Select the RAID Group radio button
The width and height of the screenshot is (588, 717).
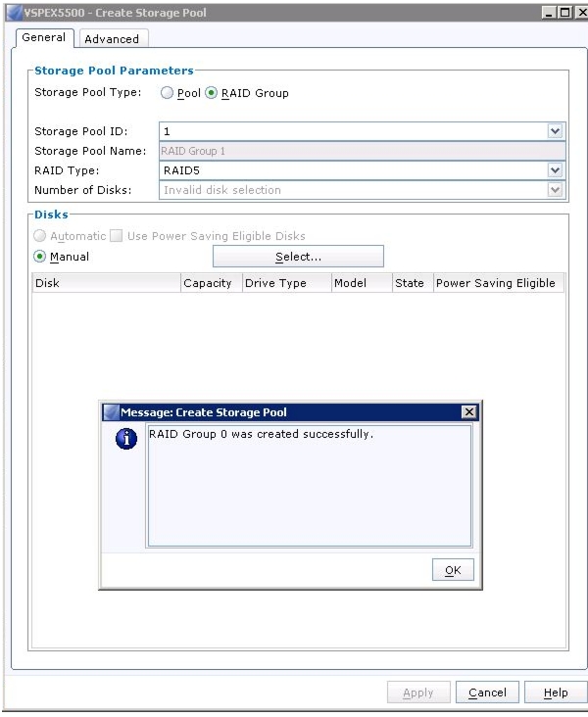(x=211, y=93)
